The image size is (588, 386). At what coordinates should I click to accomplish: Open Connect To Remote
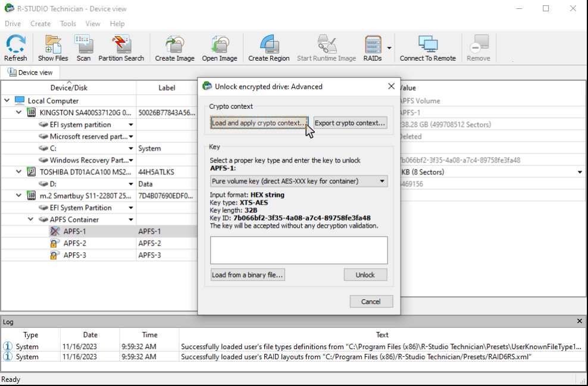427,48
